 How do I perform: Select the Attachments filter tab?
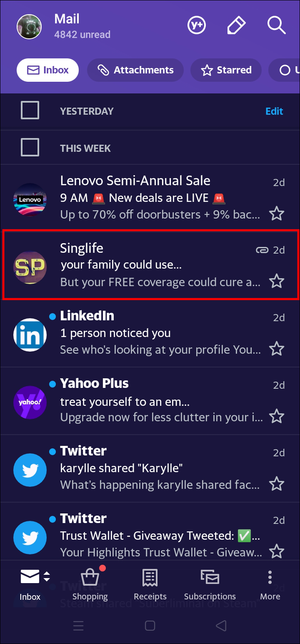point(135,70)
